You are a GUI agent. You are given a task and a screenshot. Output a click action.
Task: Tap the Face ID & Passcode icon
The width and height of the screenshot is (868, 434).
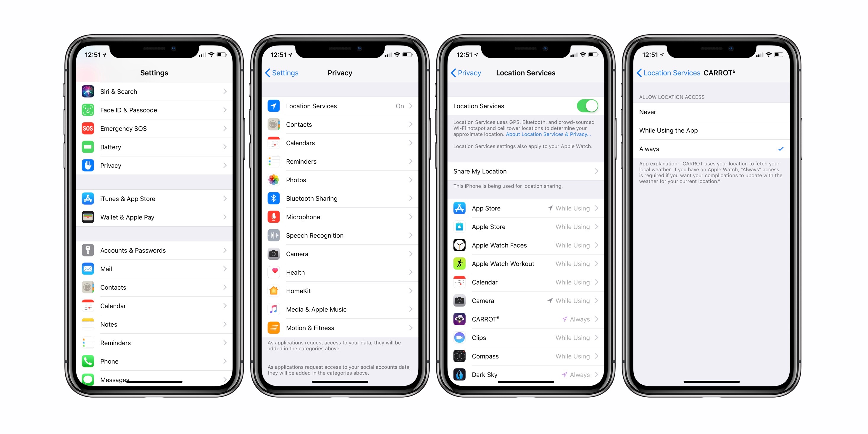(88, 109)
